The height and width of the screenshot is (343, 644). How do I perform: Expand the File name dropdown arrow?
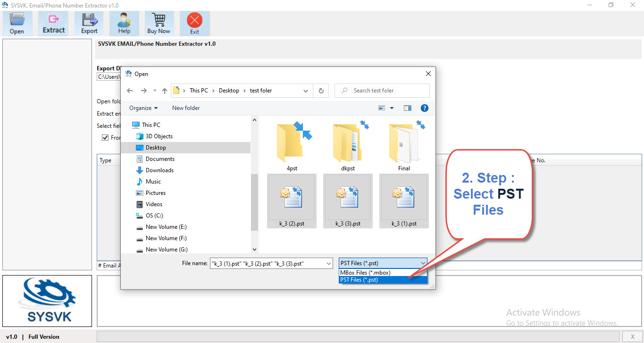(329, 264)
